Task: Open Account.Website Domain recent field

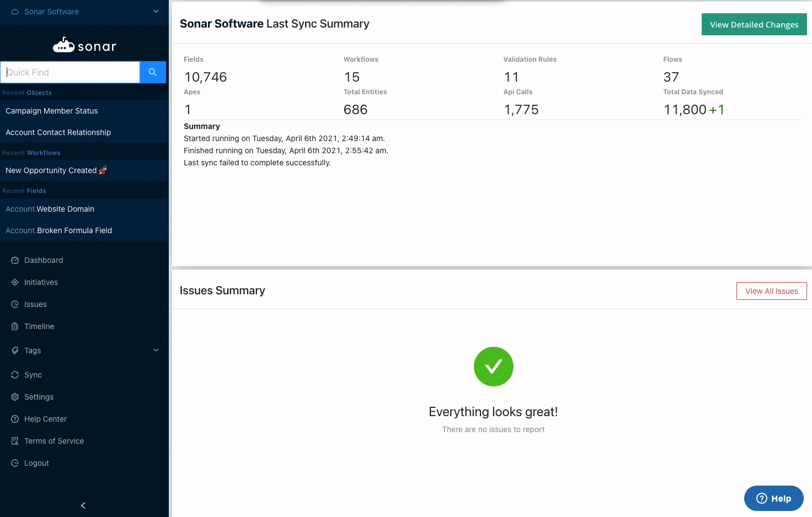Action: click(x=84, y=209)
